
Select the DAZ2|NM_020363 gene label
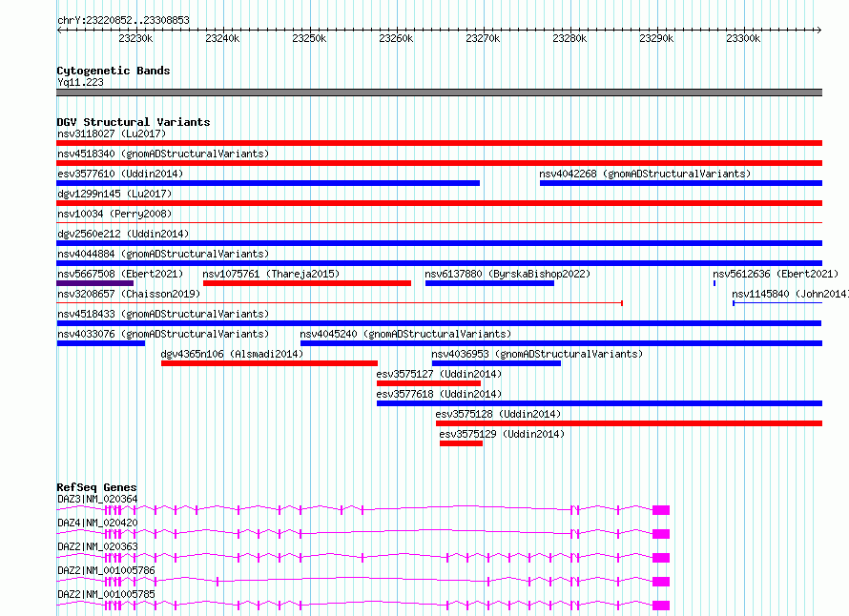click(x=97, y=546)
